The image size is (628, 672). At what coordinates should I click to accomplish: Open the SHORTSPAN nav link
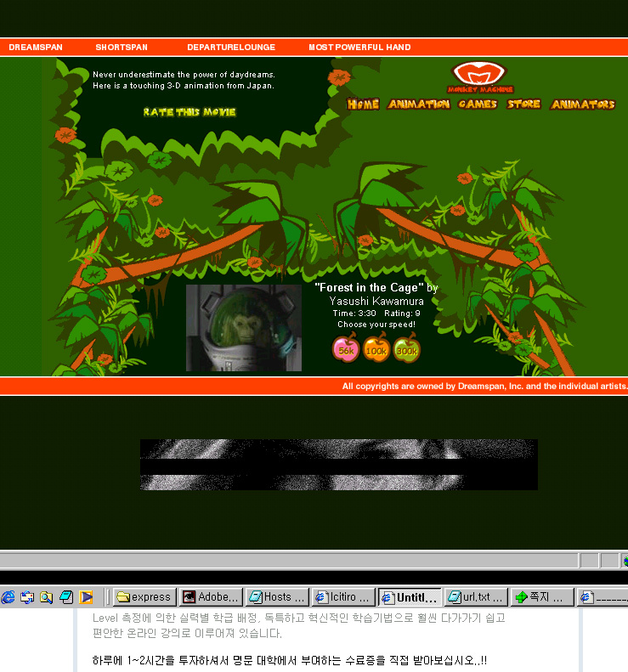(122, 47)
